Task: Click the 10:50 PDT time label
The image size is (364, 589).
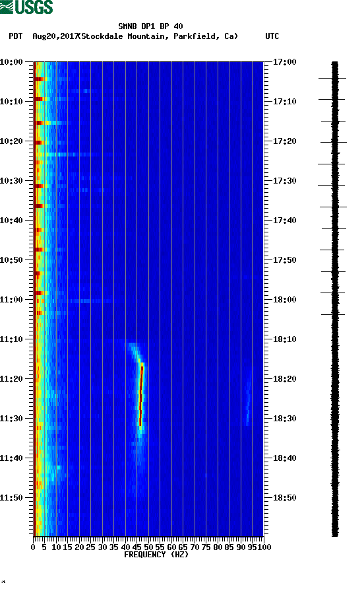Action: coord(12,260)
